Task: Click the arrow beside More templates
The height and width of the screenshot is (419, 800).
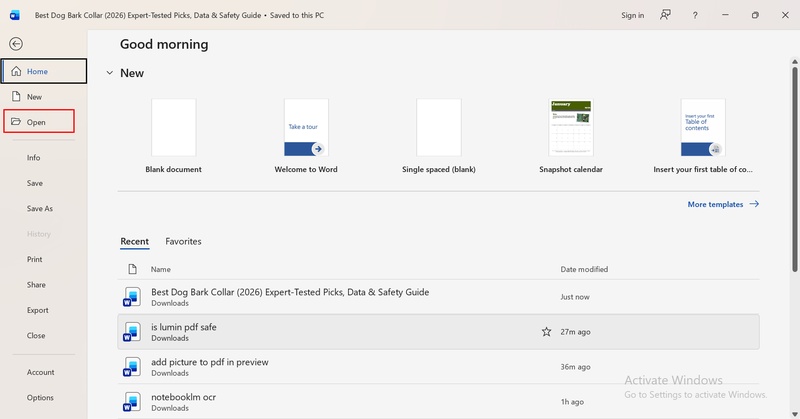Action: [x=754, y=204]
